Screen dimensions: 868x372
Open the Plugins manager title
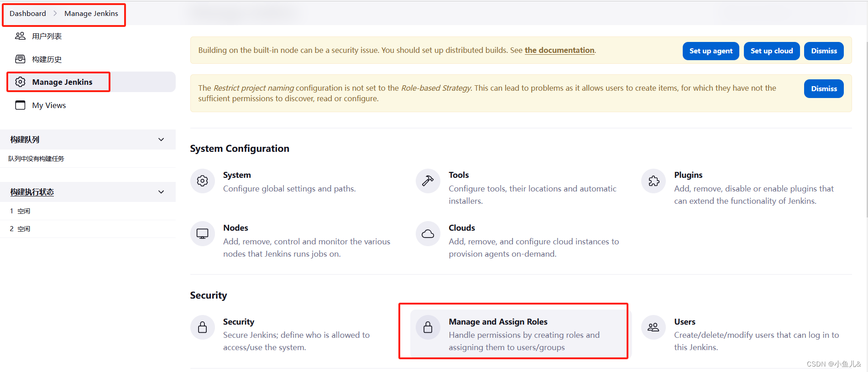(688, 175)
